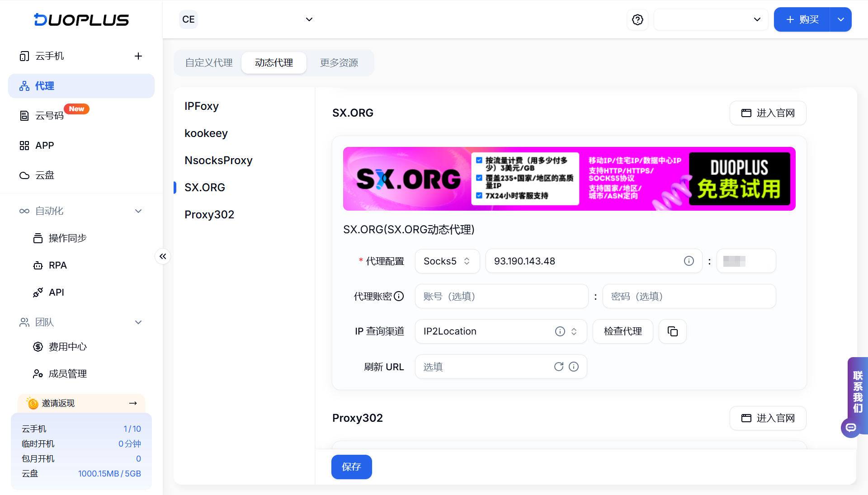The height and width of the screenshot is (495, 868).
Task: Click the help question-mark icon
Action: tap(637, 19)
